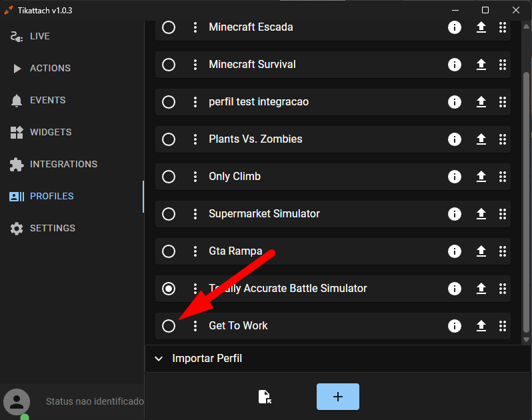
Task: Click drag handle of Plants Vs. Zombies
Action: tap(503, 139)
